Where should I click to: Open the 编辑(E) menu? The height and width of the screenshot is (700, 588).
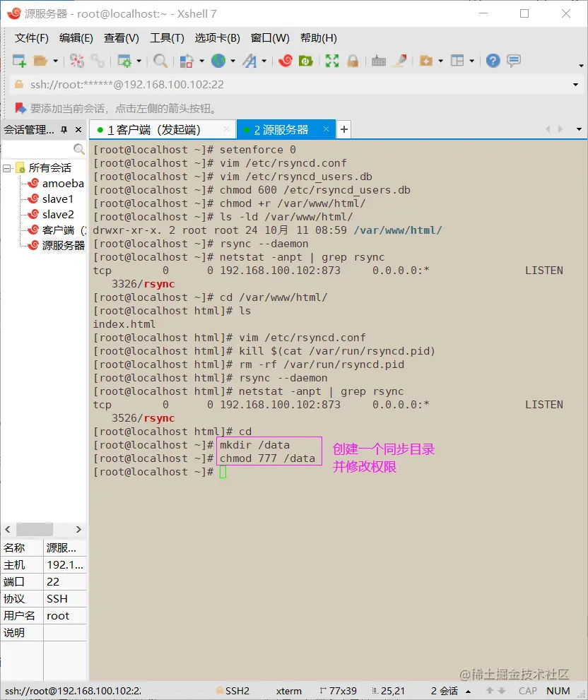[76, 38]
